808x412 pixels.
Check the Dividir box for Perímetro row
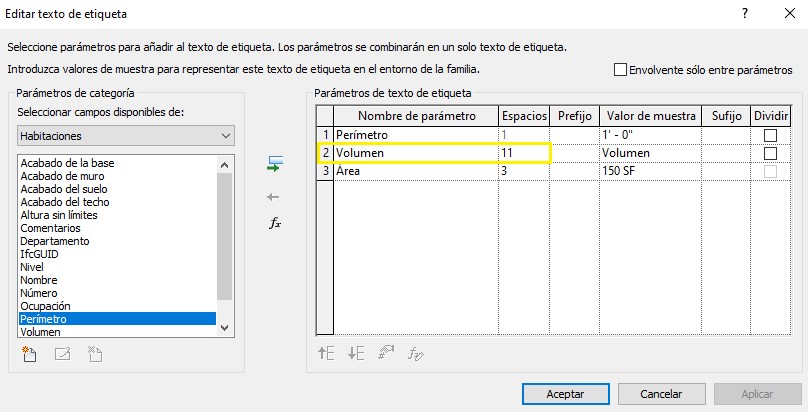pos(770,135)
